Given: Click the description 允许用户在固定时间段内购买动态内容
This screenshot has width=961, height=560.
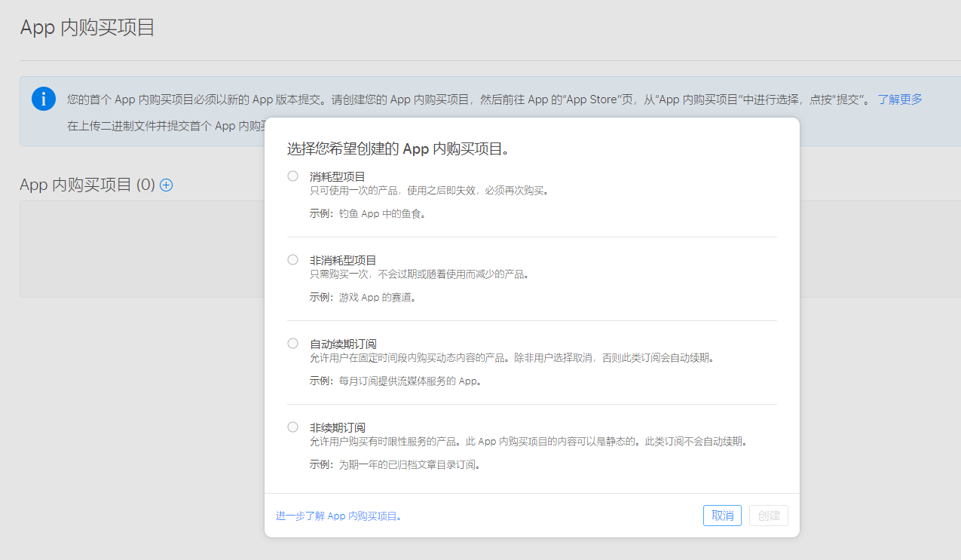Looking at the screenshot, I should (512, 358).
